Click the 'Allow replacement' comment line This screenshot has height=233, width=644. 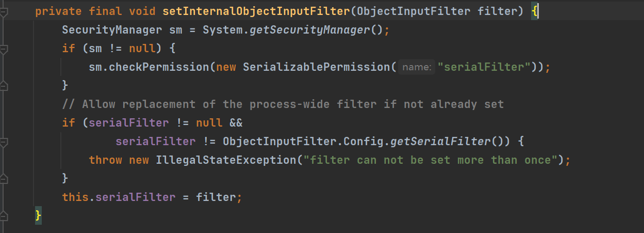click(283, 104)
